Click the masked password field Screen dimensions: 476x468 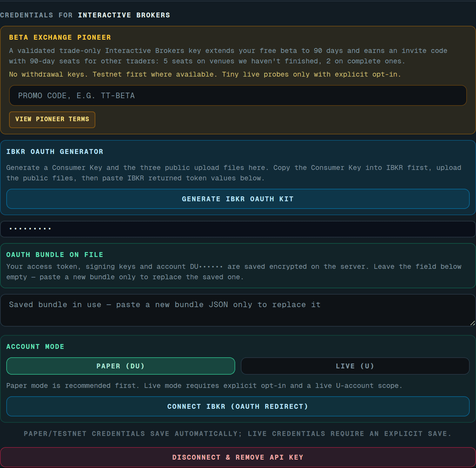(238, 229)
